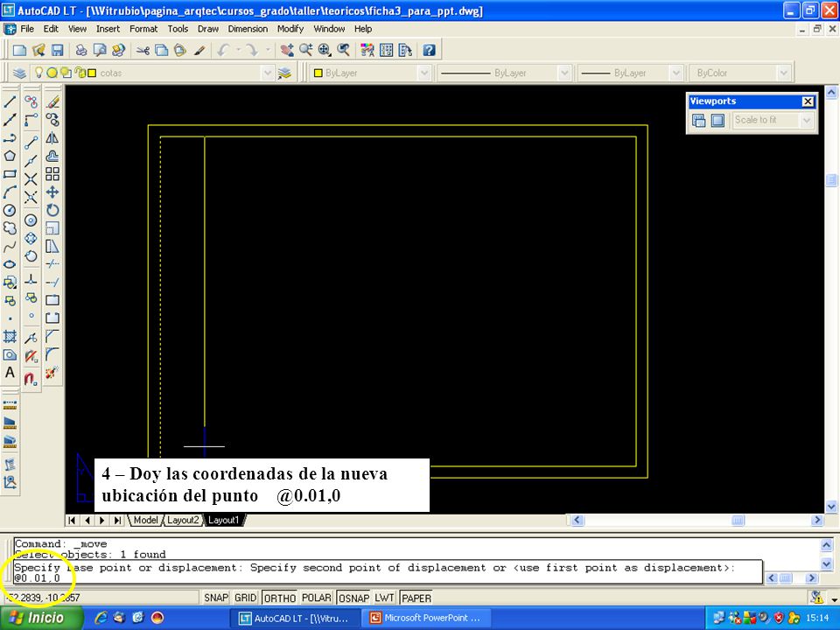
Task: Expand the ByColor plot style dropdown
Action: coord(783,73)
